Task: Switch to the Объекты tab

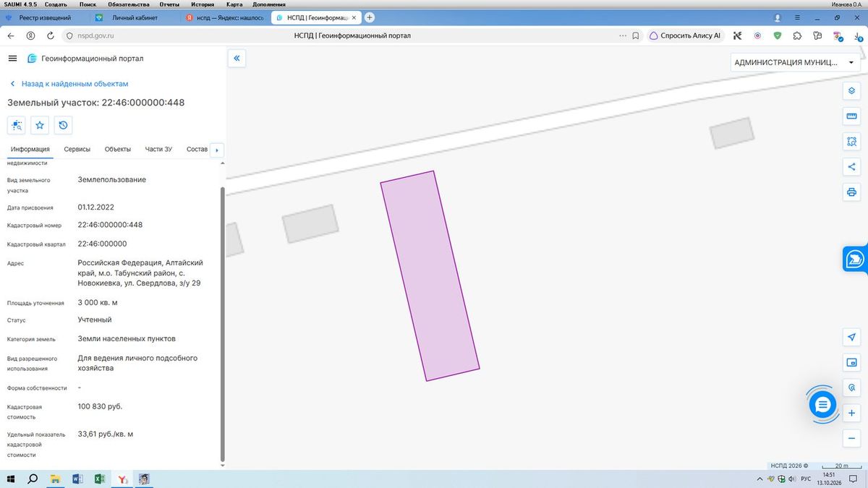Action: pos(118,150)
